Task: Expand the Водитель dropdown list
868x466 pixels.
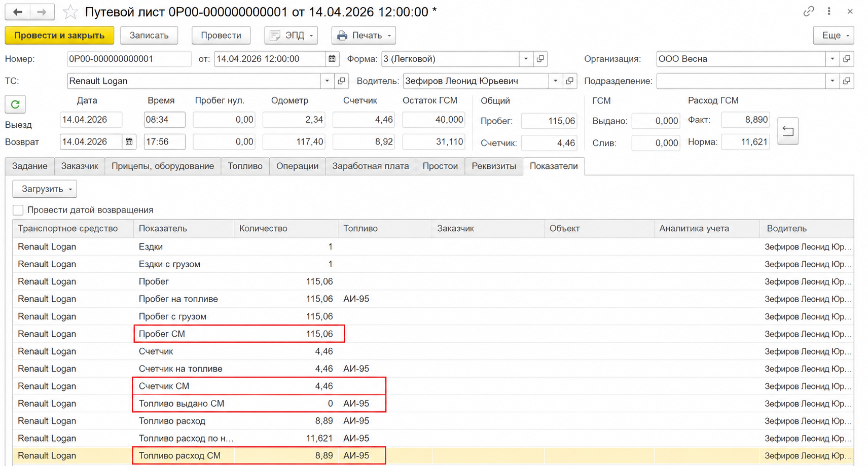Action: pyautogui.click(x=555, y=81)
